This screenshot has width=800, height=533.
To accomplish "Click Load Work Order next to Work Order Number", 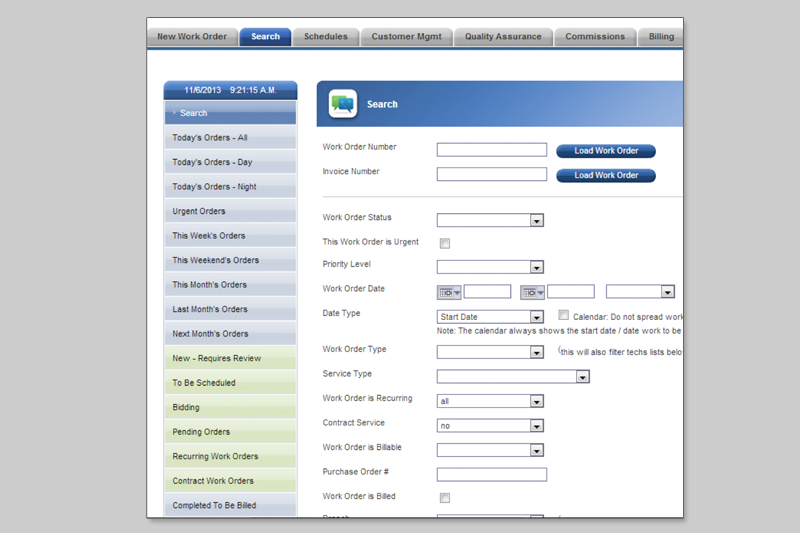I will coord(606,151).
